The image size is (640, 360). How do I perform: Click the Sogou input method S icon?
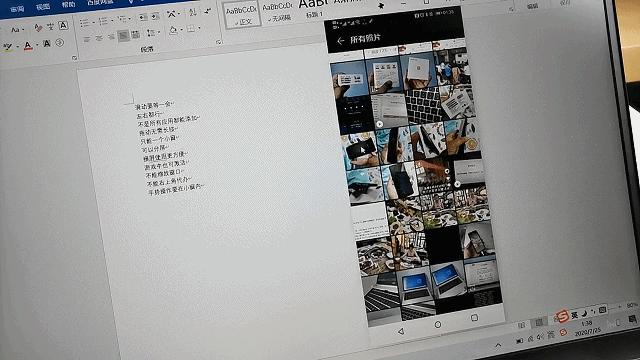563,316
